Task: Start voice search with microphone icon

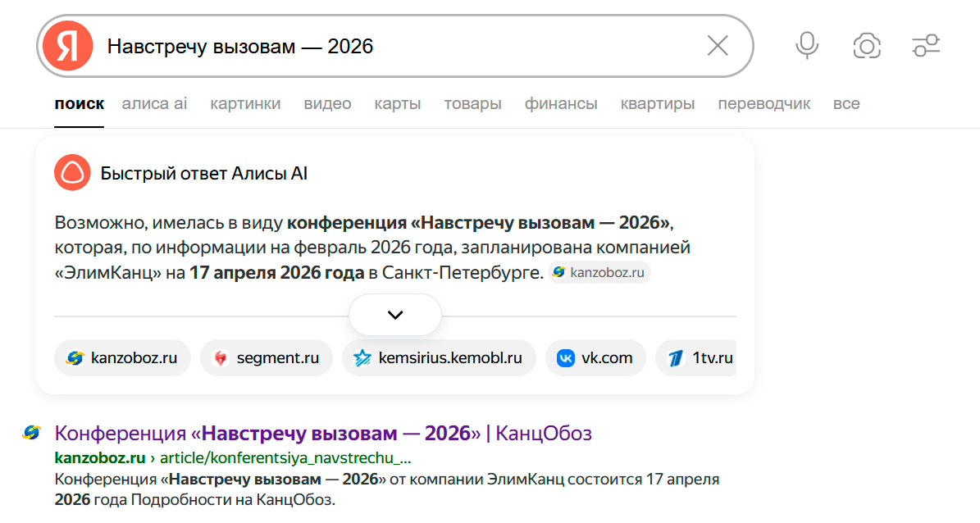Action: (x=807, y=47)
